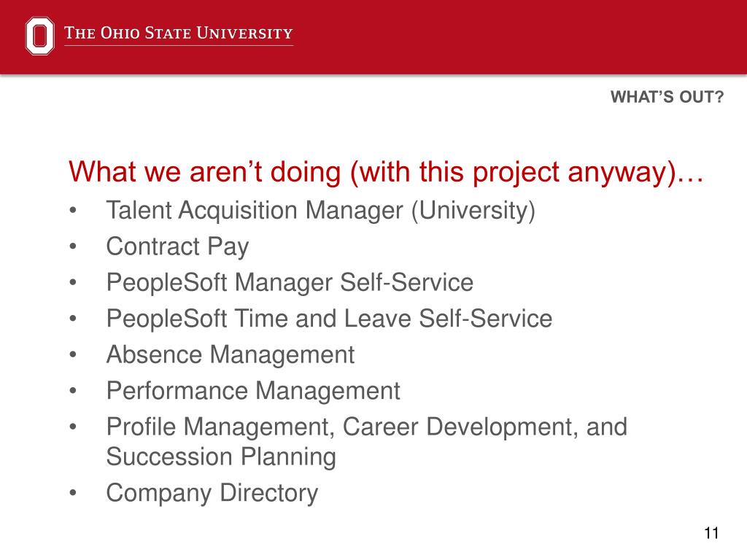Click bullet point beside Contract Pay
This screenshot has height=560, width=747.
pos(72,246)
